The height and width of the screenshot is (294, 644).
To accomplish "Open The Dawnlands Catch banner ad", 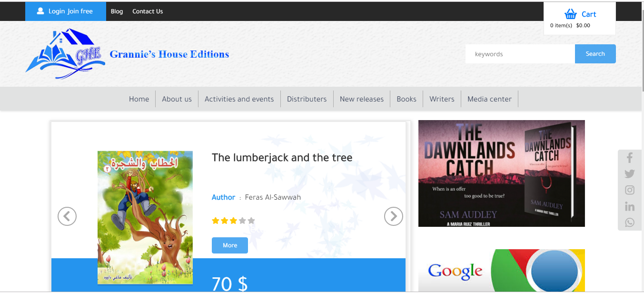I will [x=502, y=173].
